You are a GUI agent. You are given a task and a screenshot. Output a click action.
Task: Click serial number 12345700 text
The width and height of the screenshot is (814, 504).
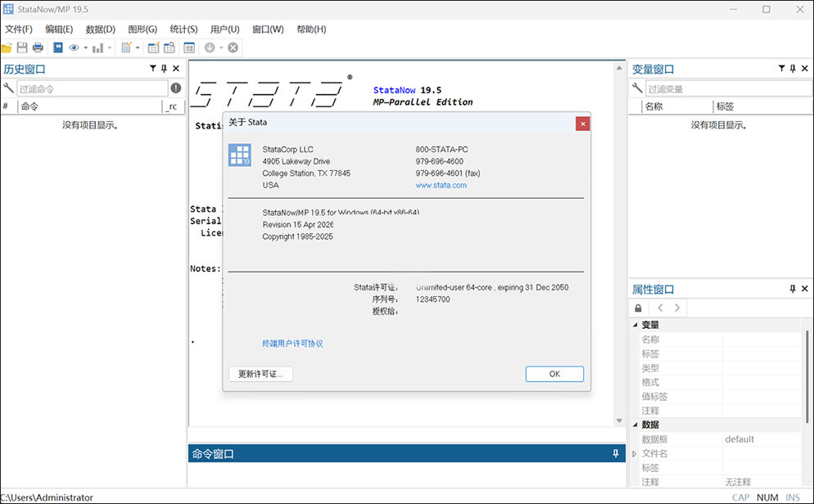pos(432,299)
